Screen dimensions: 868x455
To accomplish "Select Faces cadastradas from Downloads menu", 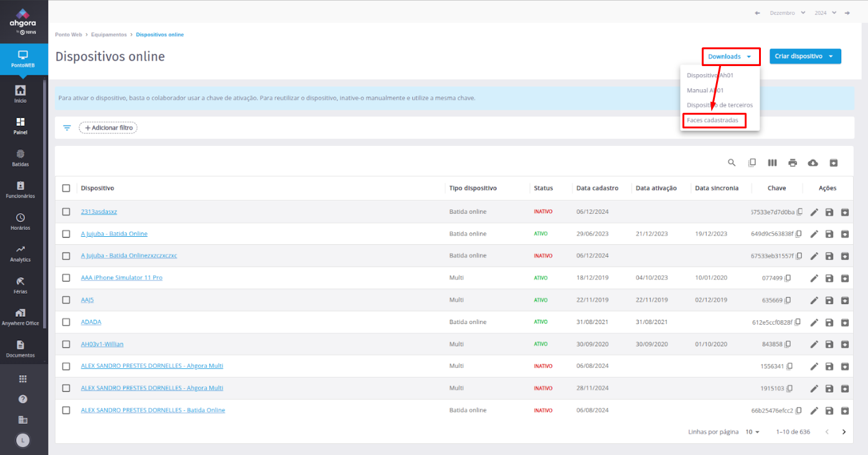I will click(714, 120).
